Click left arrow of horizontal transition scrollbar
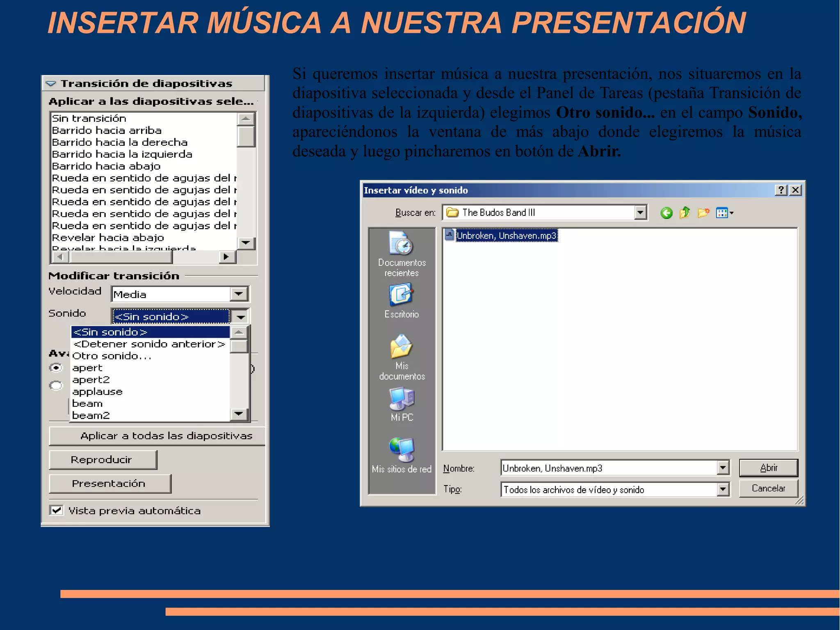Viewport: 840px width, 630px height. [x=60, y=257]
